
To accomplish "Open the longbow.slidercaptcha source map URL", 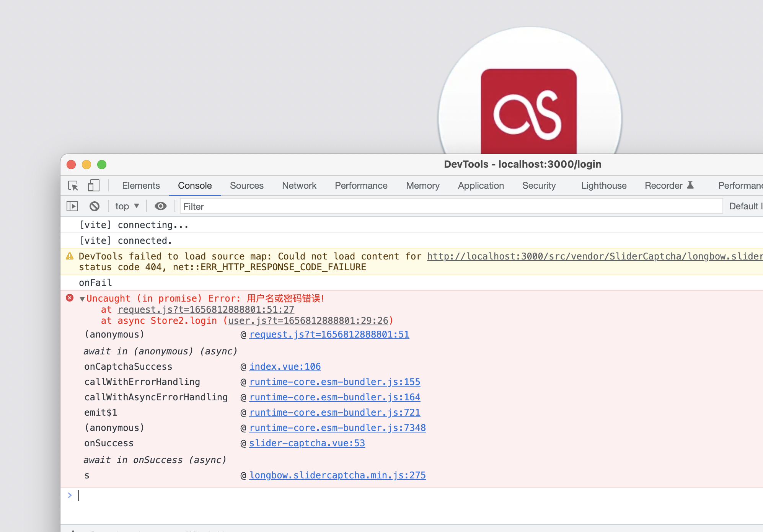I will tap(595, 256).
